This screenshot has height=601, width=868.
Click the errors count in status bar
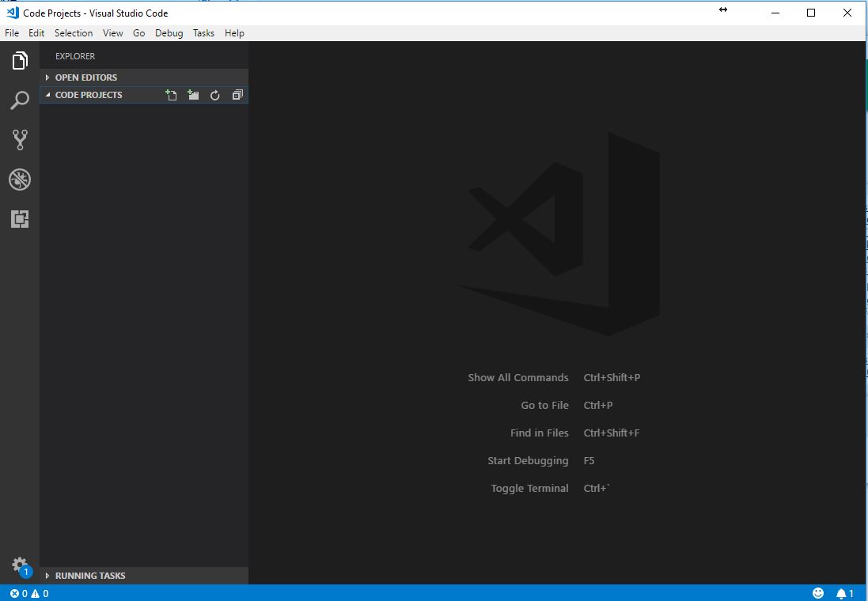[19, 593]
